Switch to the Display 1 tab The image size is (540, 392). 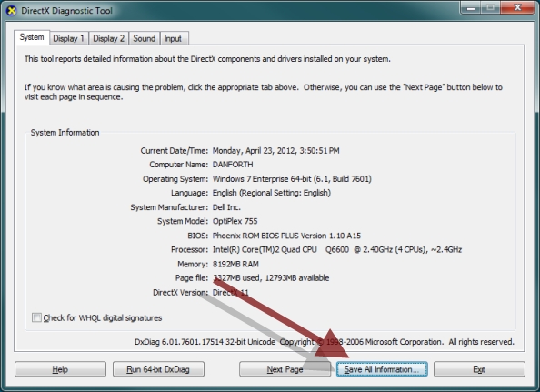pyautogui.click(x=68, y=38)
